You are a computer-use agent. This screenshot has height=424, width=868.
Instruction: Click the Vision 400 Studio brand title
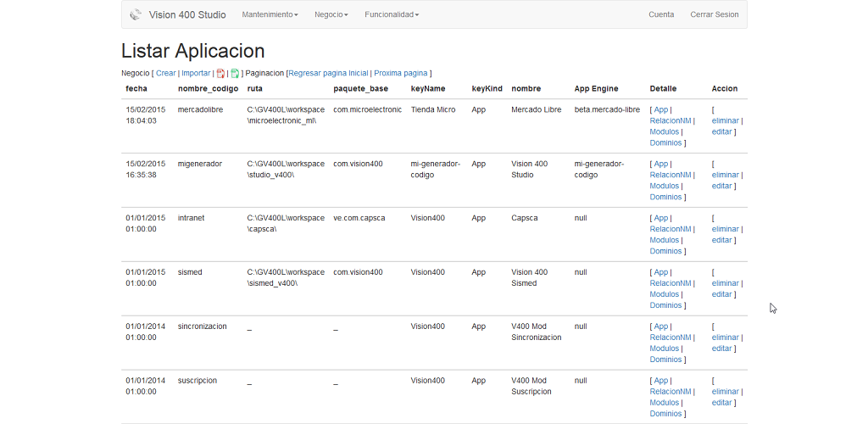point(187,14)
